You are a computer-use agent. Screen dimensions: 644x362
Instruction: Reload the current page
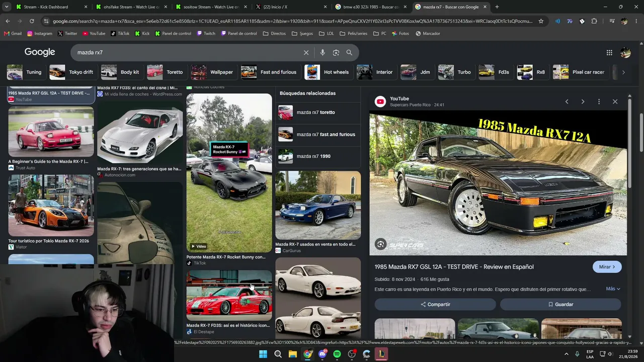point(32,21)
